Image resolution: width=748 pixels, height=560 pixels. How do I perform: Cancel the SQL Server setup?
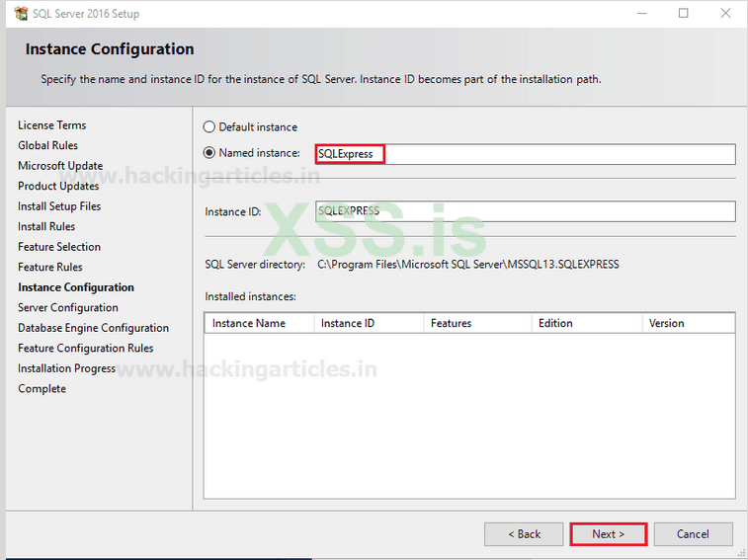[x=693, y=533]
